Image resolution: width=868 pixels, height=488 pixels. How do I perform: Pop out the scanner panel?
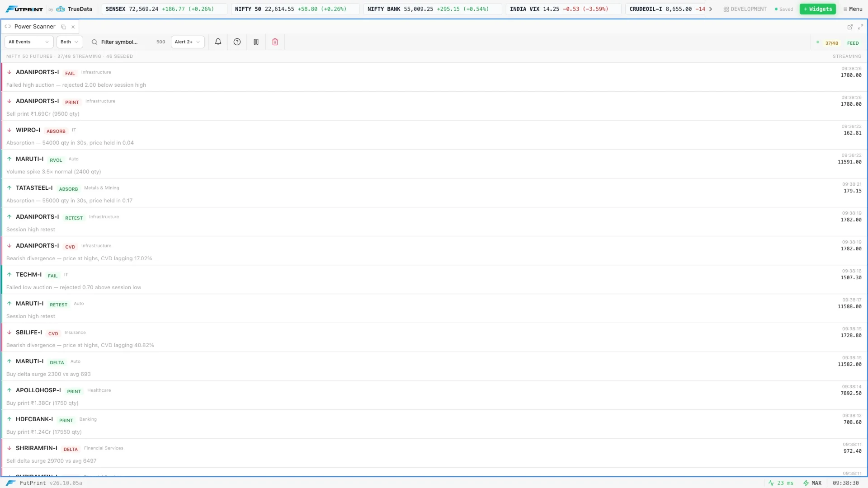(x=850, y=27)
